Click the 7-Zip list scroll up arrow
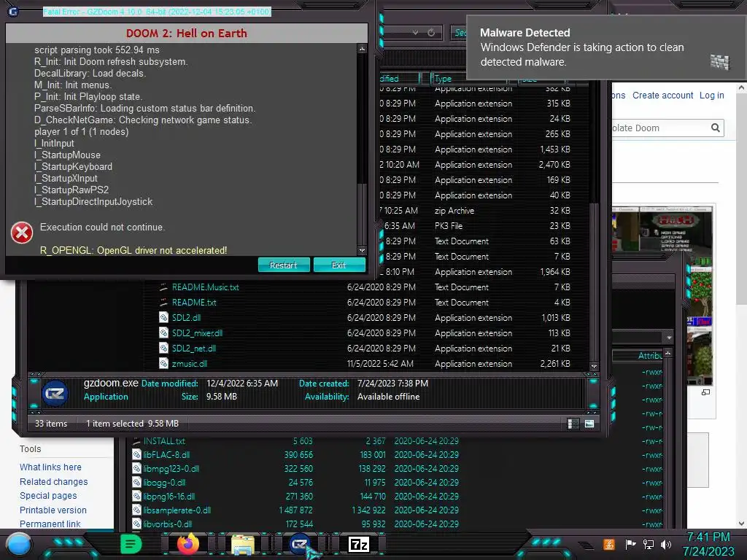 coord(668,354)
